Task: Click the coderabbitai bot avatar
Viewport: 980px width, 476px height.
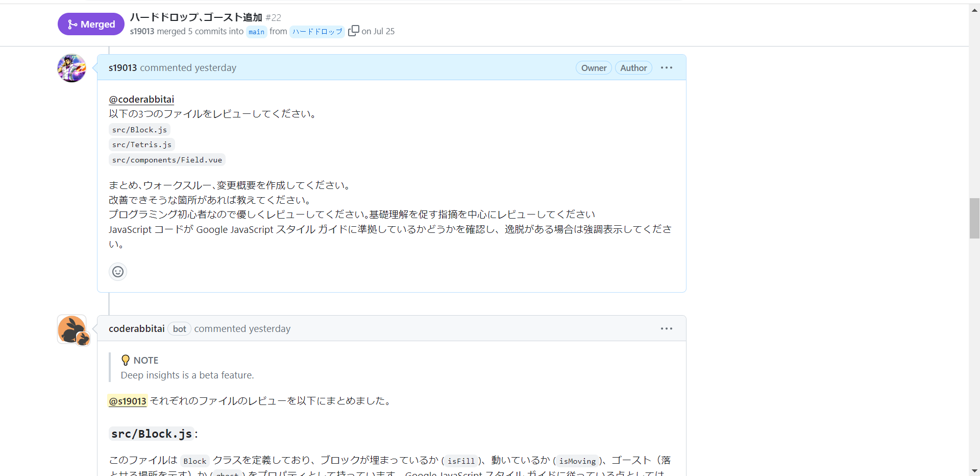Action: coord(71,329)
